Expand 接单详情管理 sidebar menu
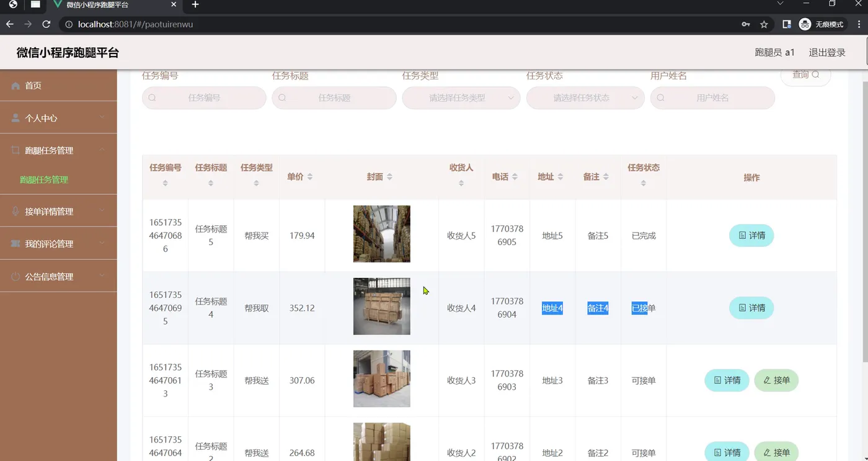The width and height of the screenshot is (868, 461). [58, 212]
